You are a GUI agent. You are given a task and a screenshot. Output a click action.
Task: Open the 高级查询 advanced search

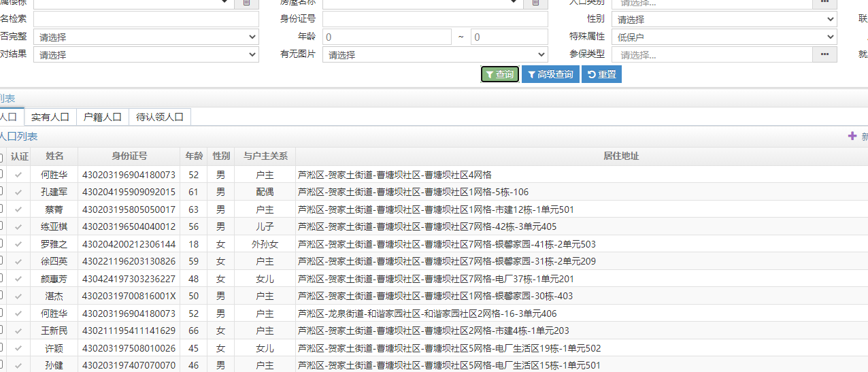pos(550,74)
